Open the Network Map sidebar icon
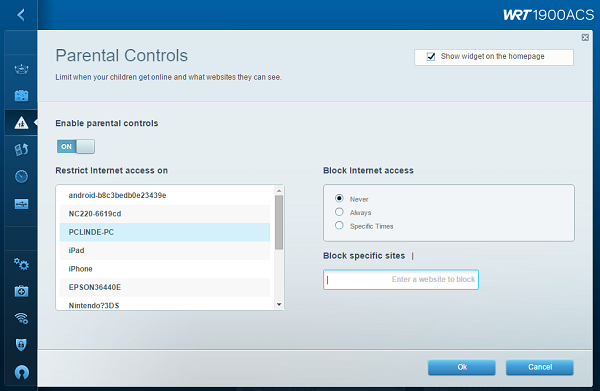600x391 pixels. (x=21, y=69)
